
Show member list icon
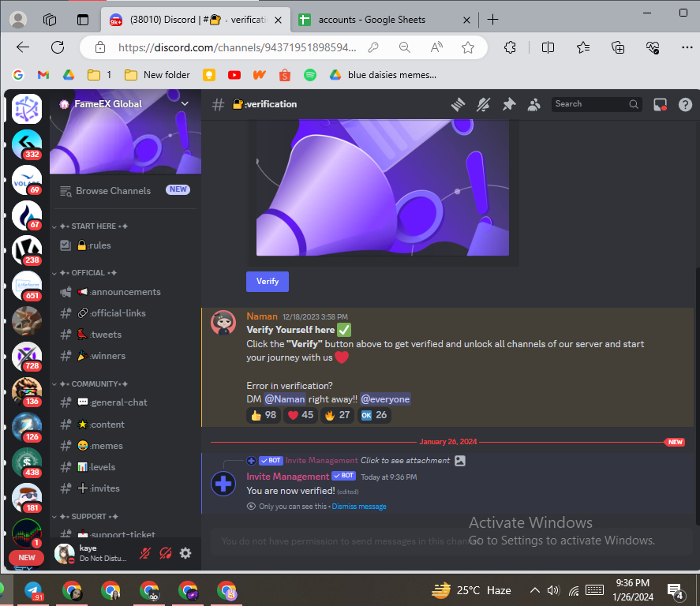534,104
